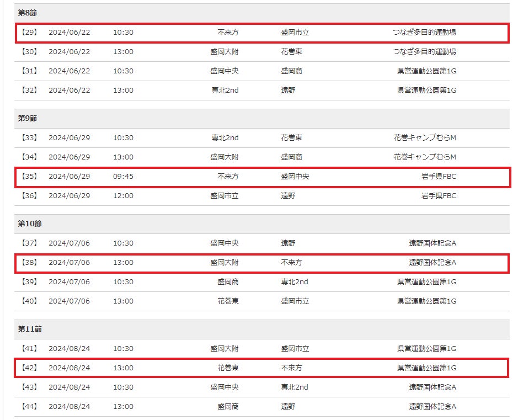Click date 2024/08/24 in match 41 row
The height and width of the screenshot is (420, 518).
[69, 349]
